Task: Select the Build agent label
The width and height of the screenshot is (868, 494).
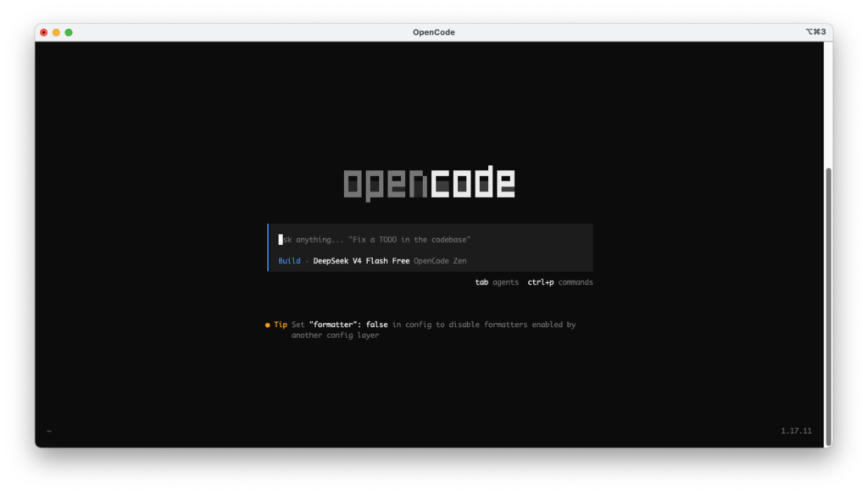Action: click(x=289, y=260)
